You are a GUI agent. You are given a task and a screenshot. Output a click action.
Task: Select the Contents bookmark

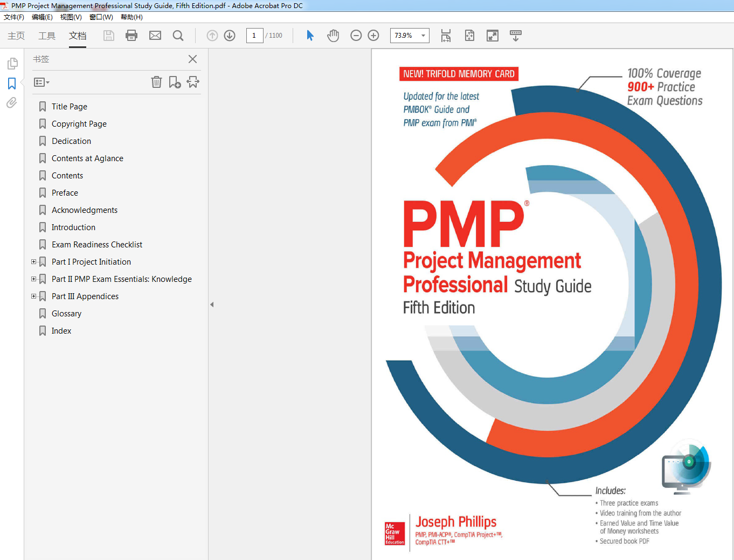tap(67, 176)
